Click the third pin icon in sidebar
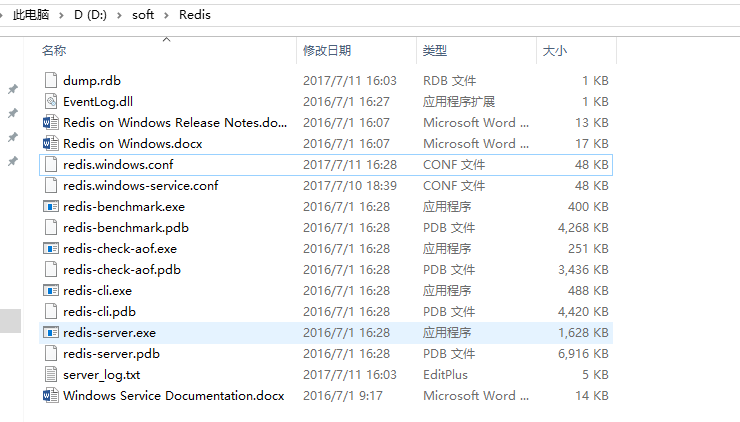 pos(13,137)
